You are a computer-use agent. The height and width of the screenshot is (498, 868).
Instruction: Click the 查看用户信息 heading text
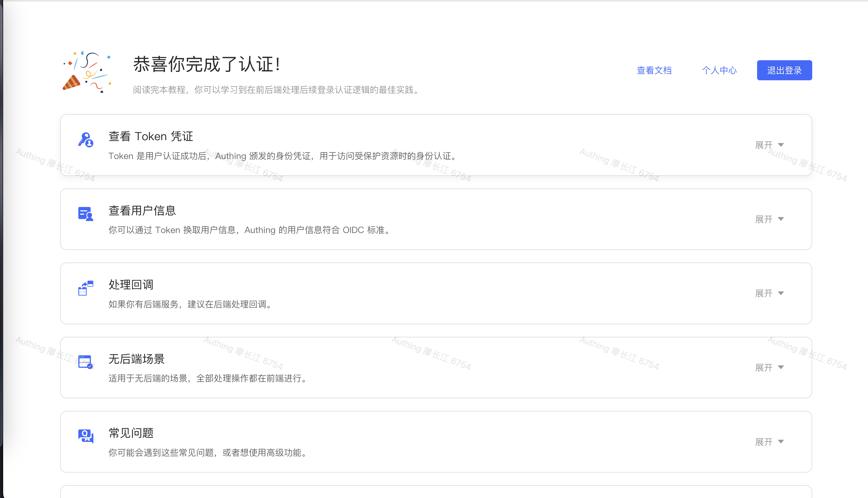coord(142,211)
